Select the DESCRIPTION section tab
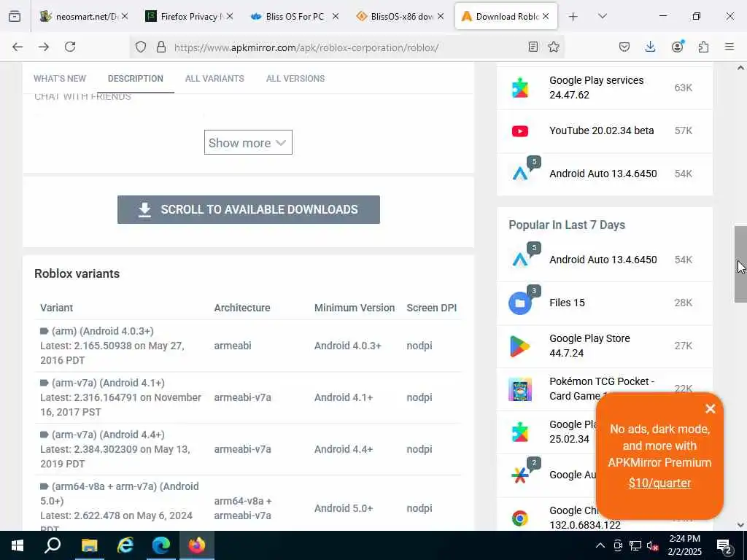 135,79
